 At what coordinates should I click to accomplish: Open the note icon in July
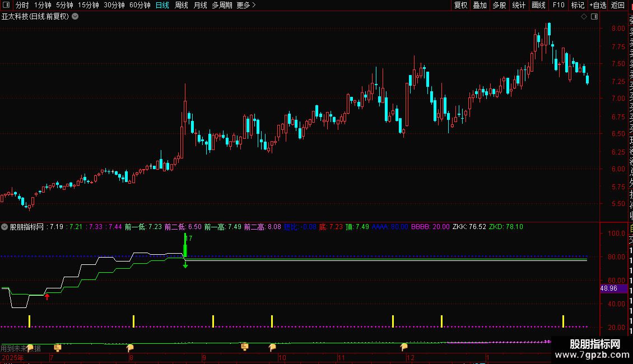58,347
